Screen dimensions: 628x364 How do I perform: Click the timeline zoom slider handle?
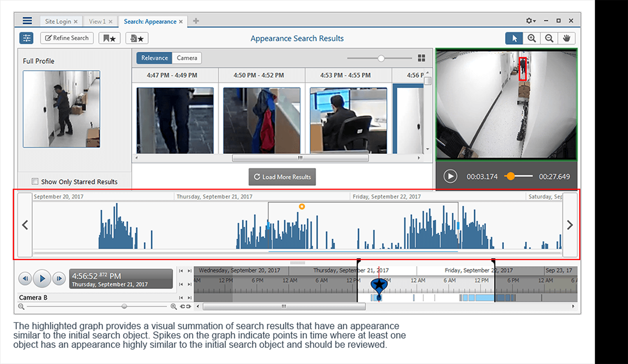click(x=124, y=306)
